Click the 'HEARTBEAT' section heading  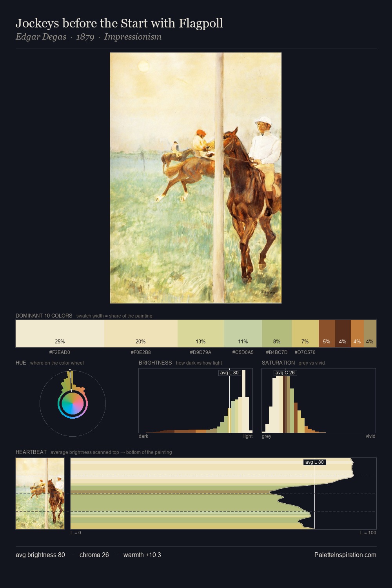[x=31, y=452]
